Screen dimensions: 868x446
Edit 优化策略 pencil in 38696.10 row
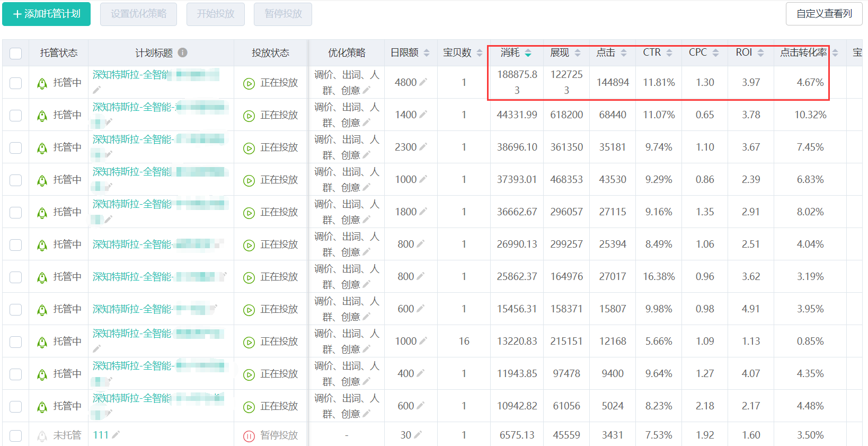366,155
